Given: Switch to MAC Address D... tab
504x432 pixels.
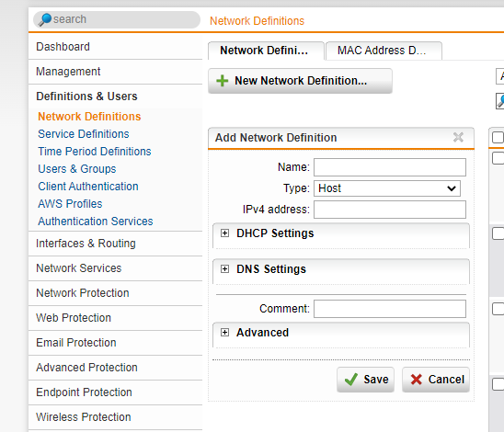Looking at the screenshot, I should (384, 51).
